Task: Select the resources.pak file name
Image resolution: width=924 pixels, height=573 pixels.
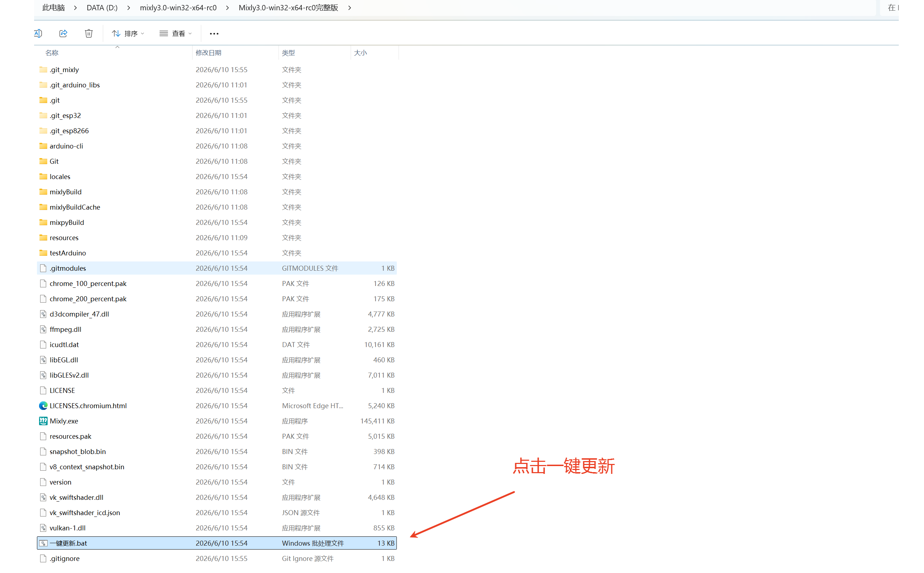Action: tap(70, 436)
